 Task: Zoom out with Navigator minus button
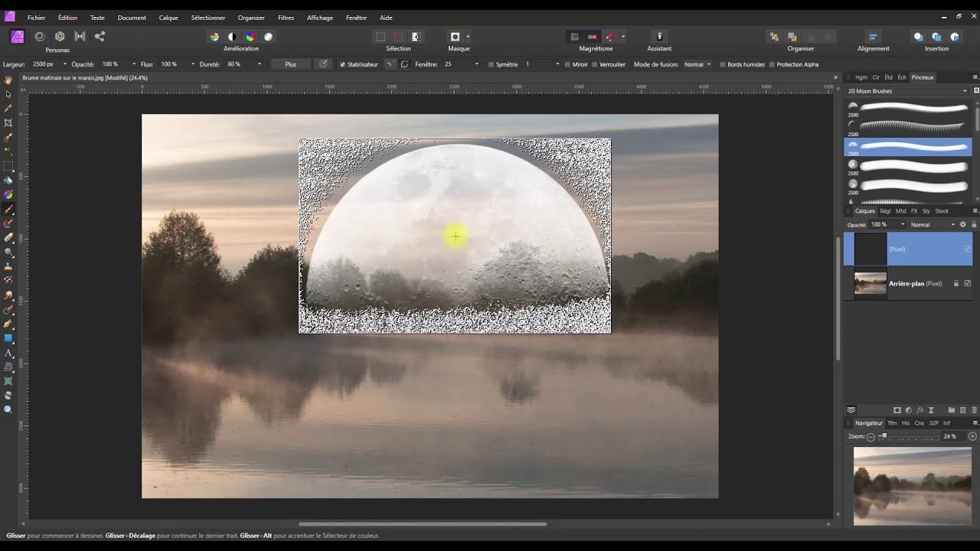(871, 436)
